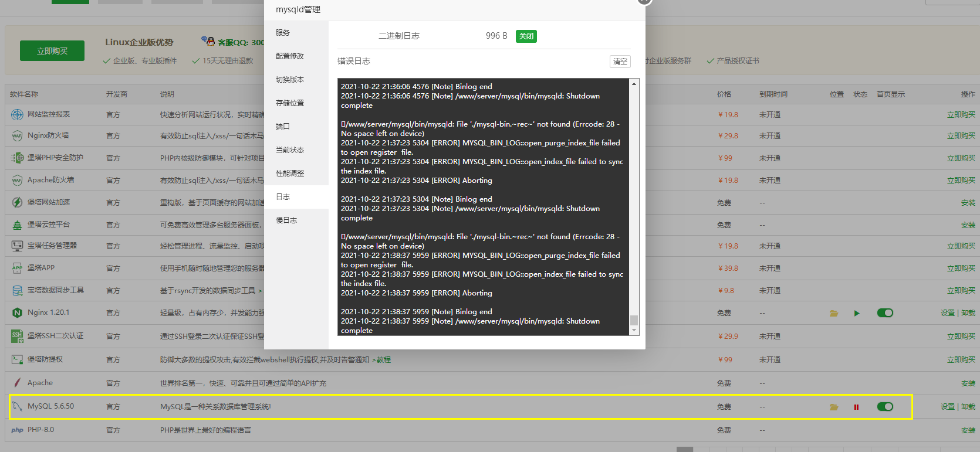This screenshot has width=980, height=452.
Task: Click the 996 B binary log size
Action: (x=496, y=36)
